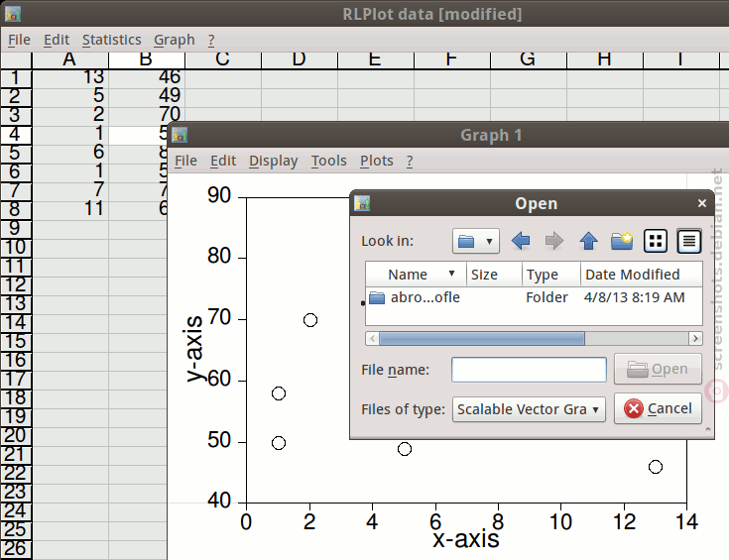This screenshot has height=560, width=729.
Task: Click cell A1 containing 13
Action: 69,77
